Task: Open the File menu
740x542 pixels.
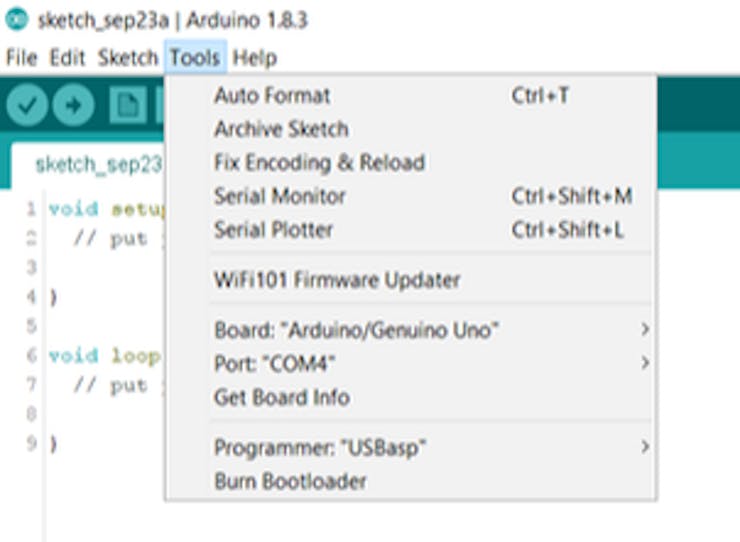Action: click(x=21, y=58)
